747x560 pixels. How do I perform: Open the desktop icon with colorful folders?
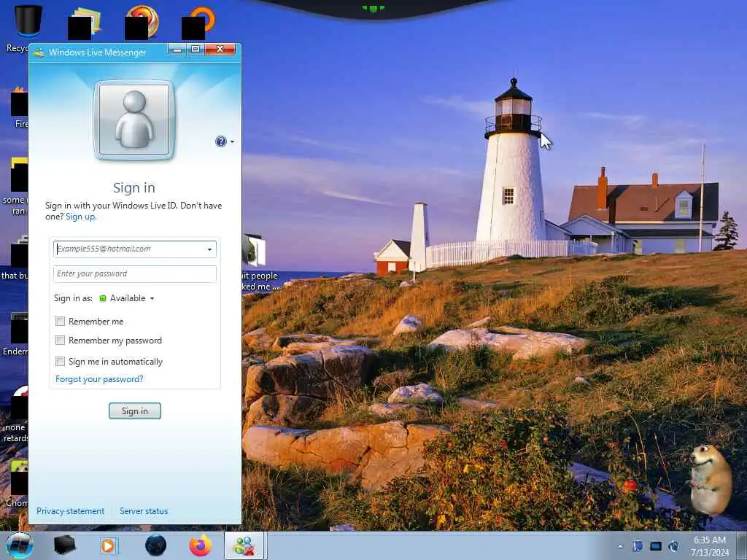click(x=85, y=23)
